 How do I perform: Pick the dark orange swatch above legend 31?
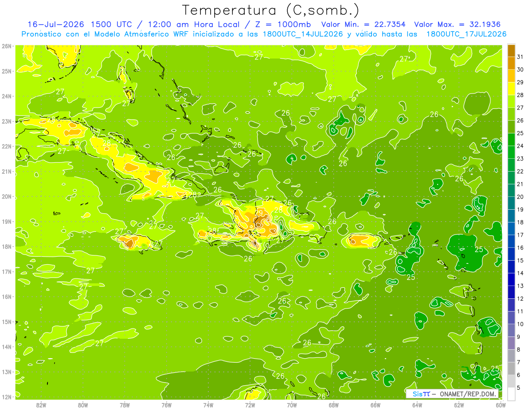point(511,51)
